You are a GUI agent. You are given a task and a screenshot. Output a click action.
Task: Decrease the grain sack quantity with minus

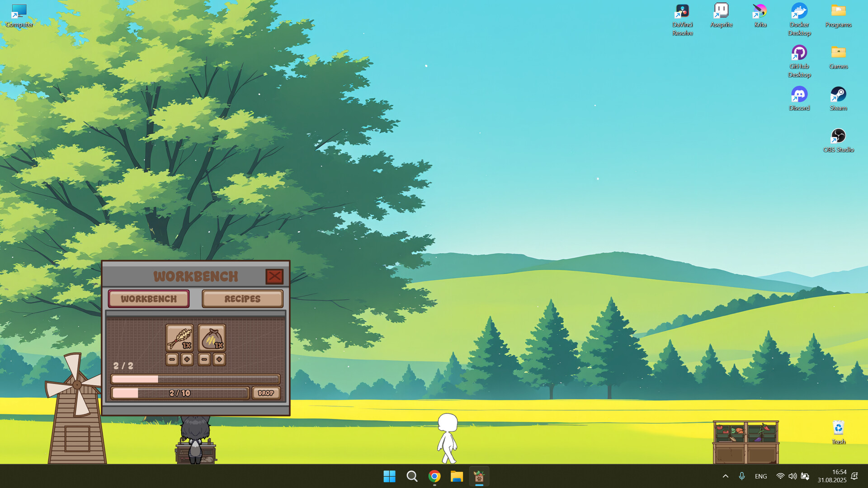204,359
